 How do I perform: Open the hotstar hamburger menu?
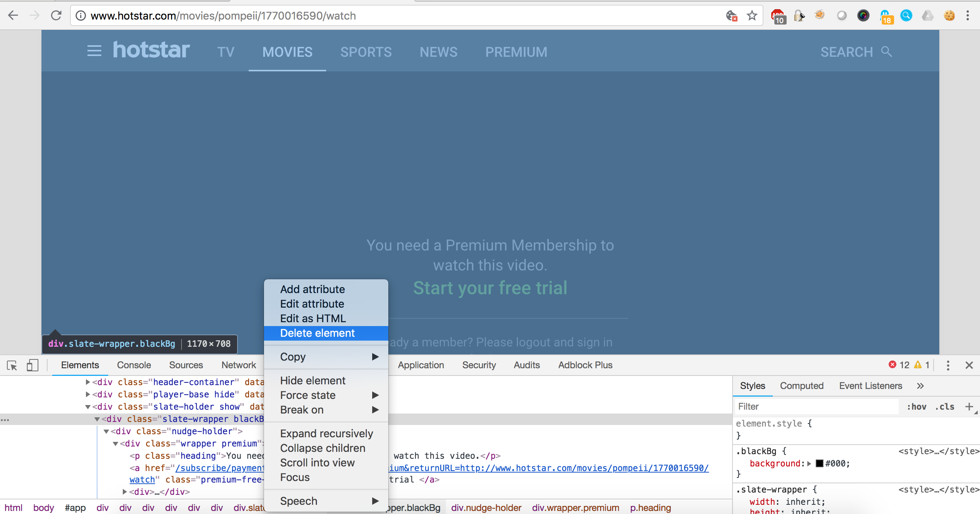pos(94,51)
